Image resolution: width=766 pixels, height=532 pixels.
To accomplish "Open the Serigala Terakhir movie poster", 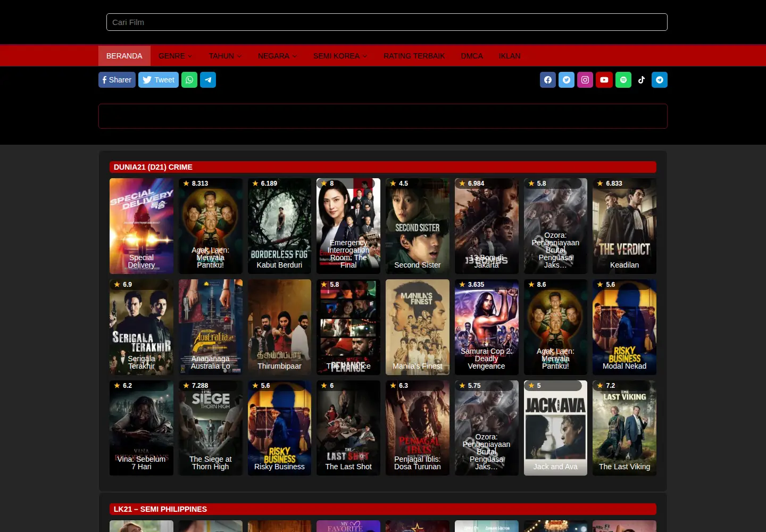I will pos(141,327).
